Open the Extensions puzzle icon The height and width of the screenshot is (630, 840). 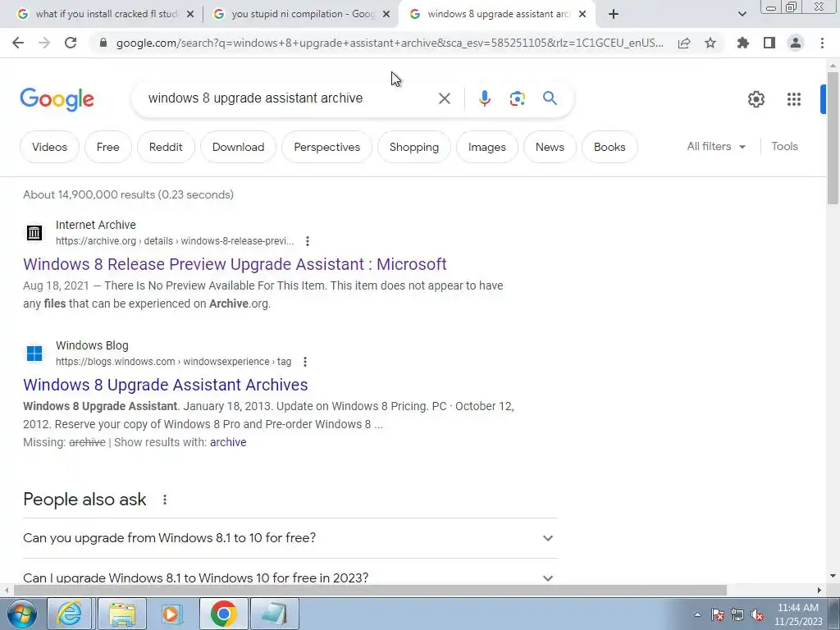(743, 43)
